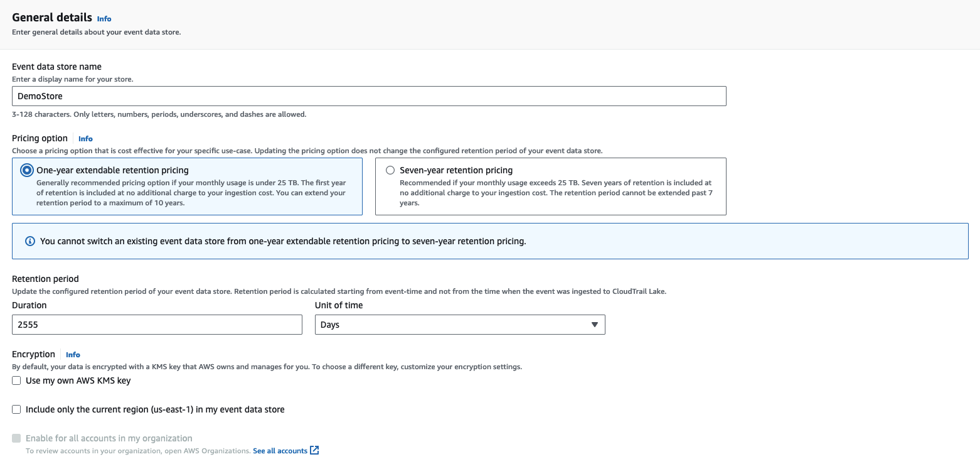The width and height of the screenshot is (980, 469).
Task: Click the Unit of time dropdown caret icon
Action: [x=594, y=325]
